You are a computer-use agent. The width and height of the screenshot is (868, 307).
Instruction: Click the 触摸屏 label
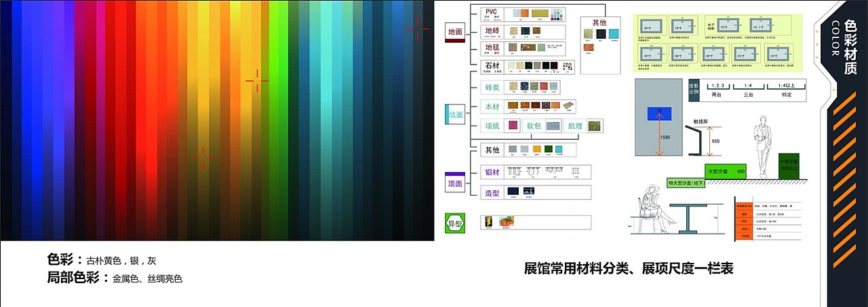pyautogui.click(x=701, y=122)
